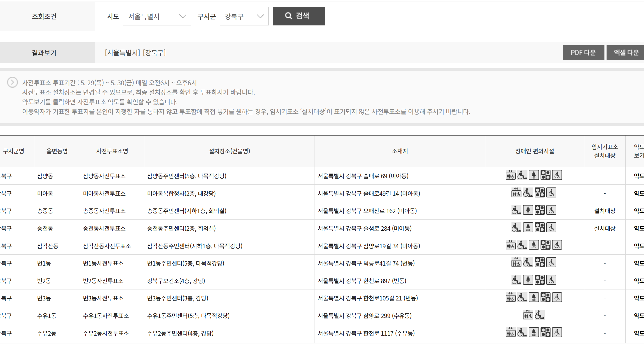Viewport: 644px width, 344px height.
Task: Click the PDF 다운 download button
Action: [x=584, y=52]
